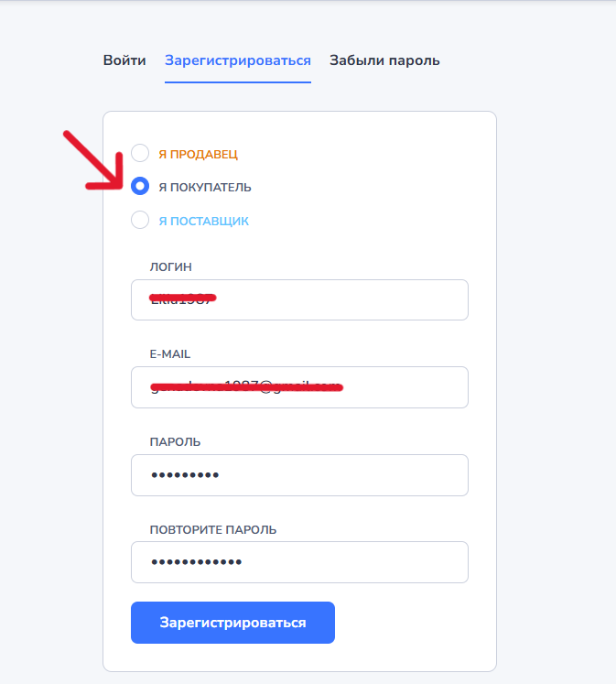Click the ПАРОЛЬ field caption
The image size is (616, 684).
pos(175,442)
